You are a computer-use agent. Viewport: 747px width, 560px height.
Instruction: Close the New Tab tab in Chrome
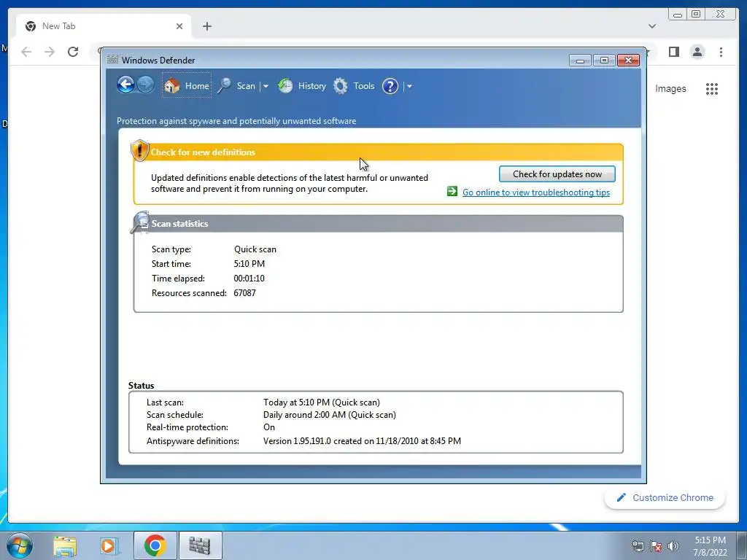point(179,26)
